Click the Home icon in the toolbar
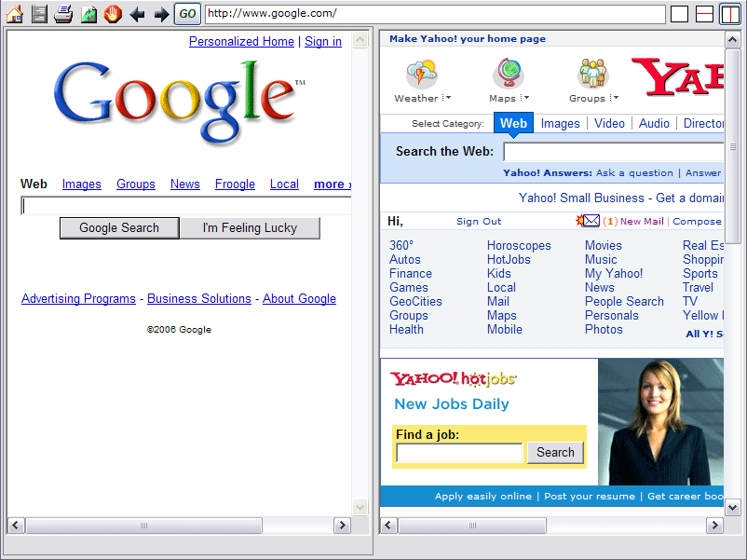This screenshot has width=747, height=560. [14, 14]
